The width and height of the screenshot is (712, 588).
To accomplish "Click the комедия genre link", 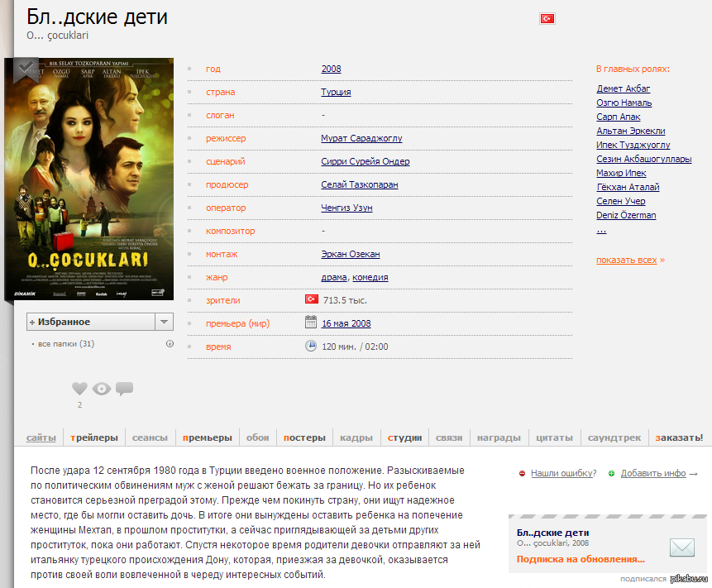I will (x=370, y=277).
